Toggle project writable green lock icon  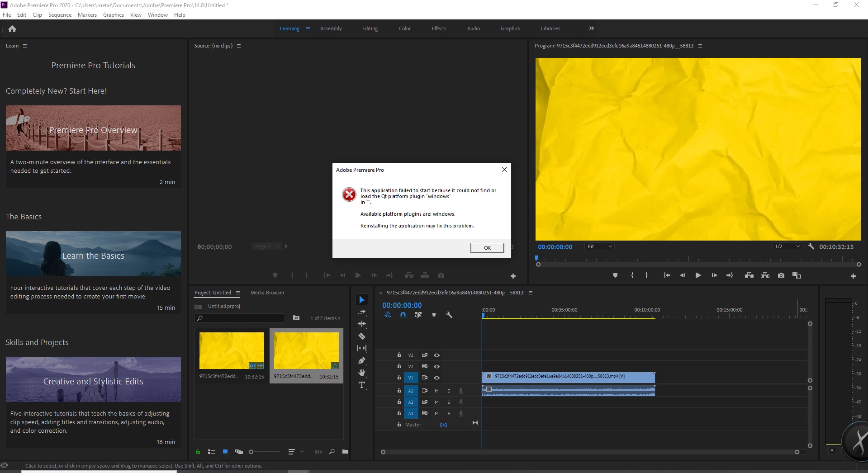198,452
